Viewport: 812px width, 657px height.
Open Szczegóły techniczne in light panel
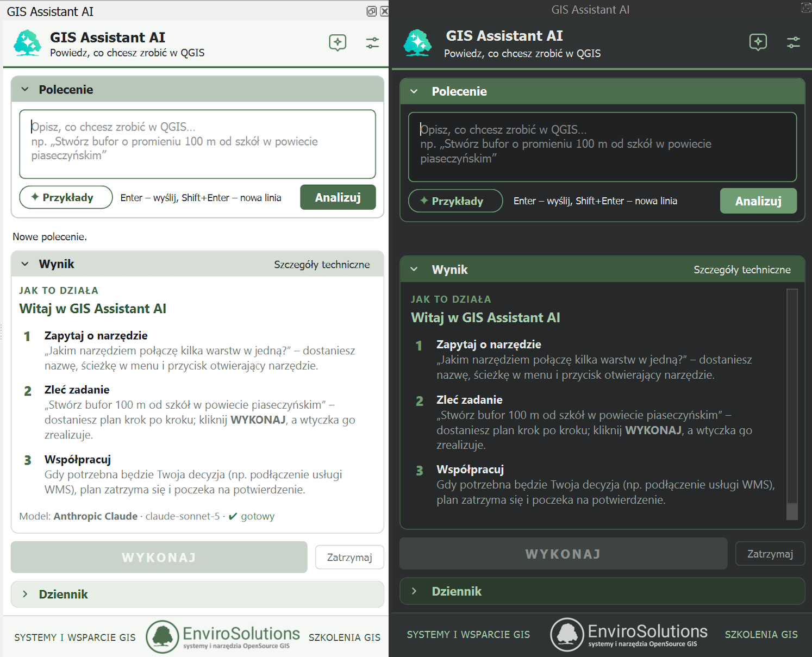(x=322, y=265)
